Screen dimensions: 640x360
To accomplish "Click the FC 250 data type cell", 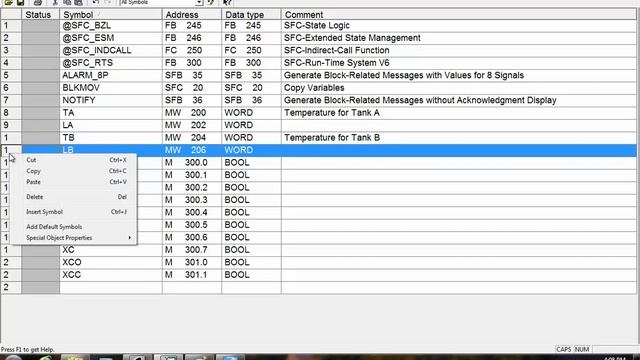I will [x=251, y=51].
